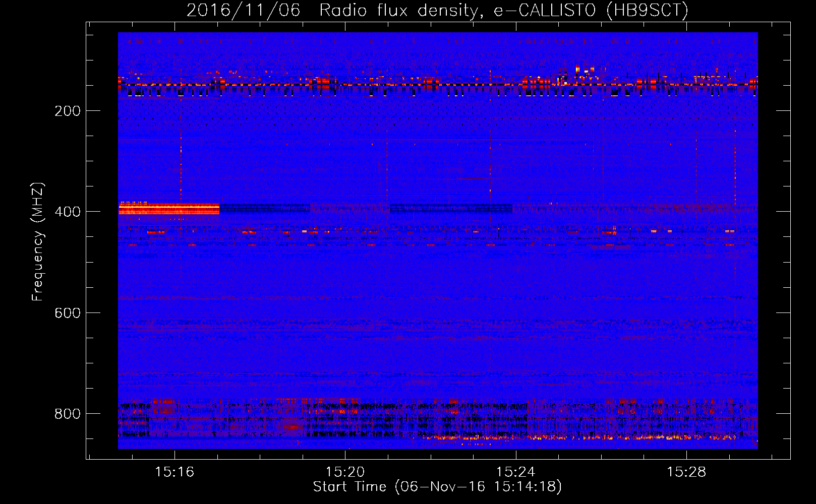Click the 15:28 time tick label

pyautogui.click(x=686, y=472)
